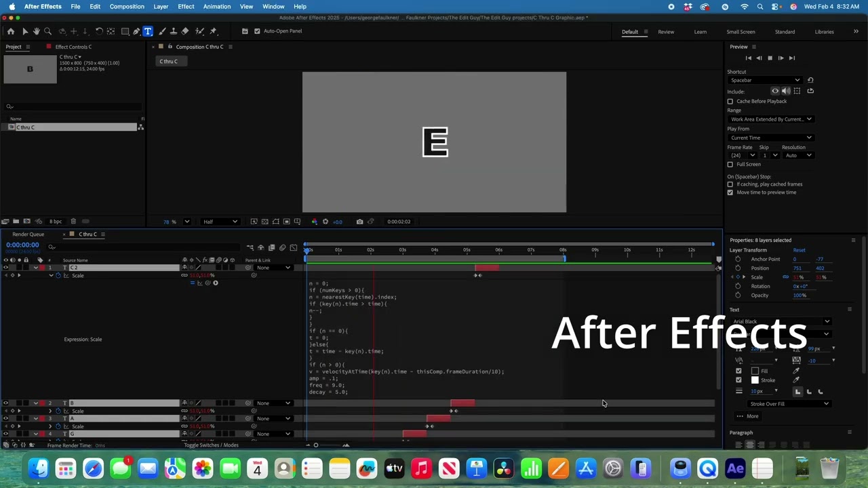Hide layer 1 using its eye icon
This screenshot has height=488, width=868.
(x=5, y=268)
